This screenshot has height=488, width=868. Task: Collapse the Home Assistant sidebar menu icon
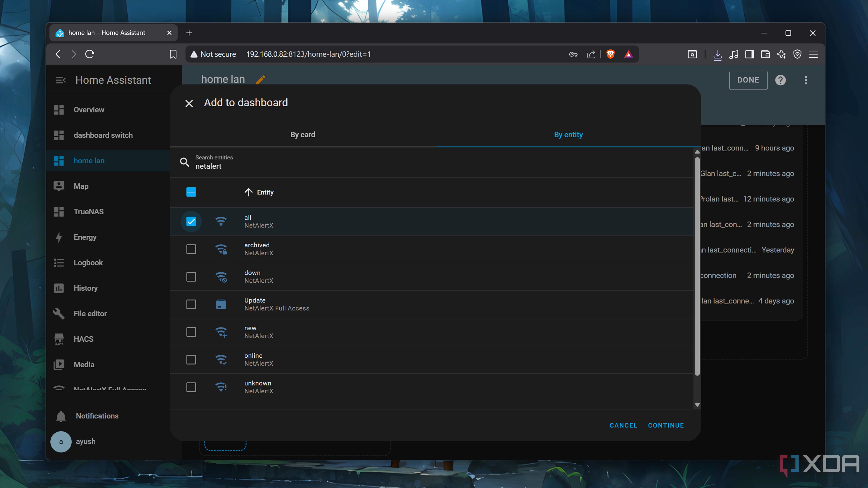pos(61,80)
